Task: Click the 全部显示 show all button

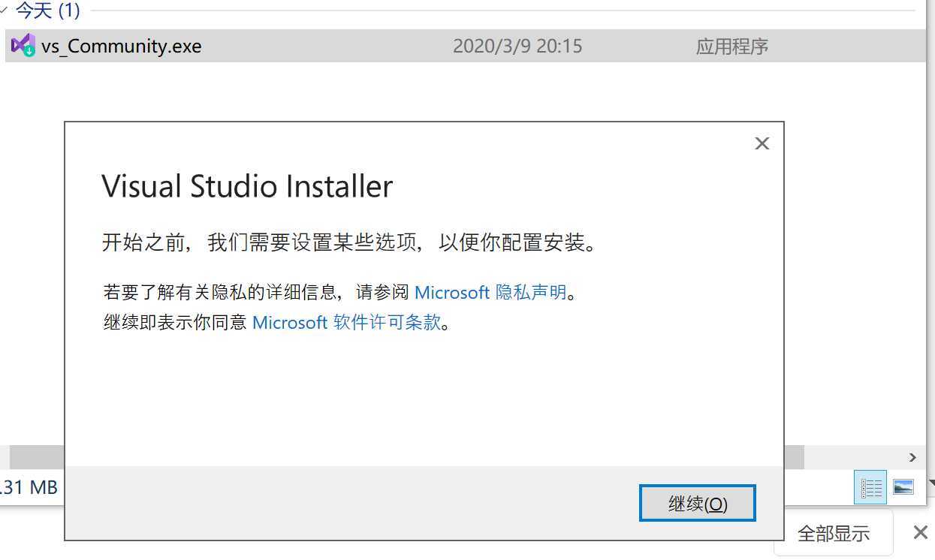Action: point(834,534)
